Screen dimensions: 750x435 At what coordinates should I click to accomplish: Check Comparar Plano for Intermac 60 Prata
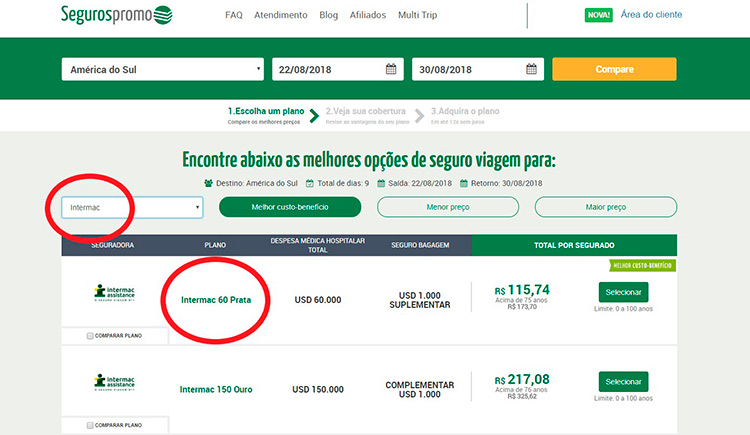[92, 335]
